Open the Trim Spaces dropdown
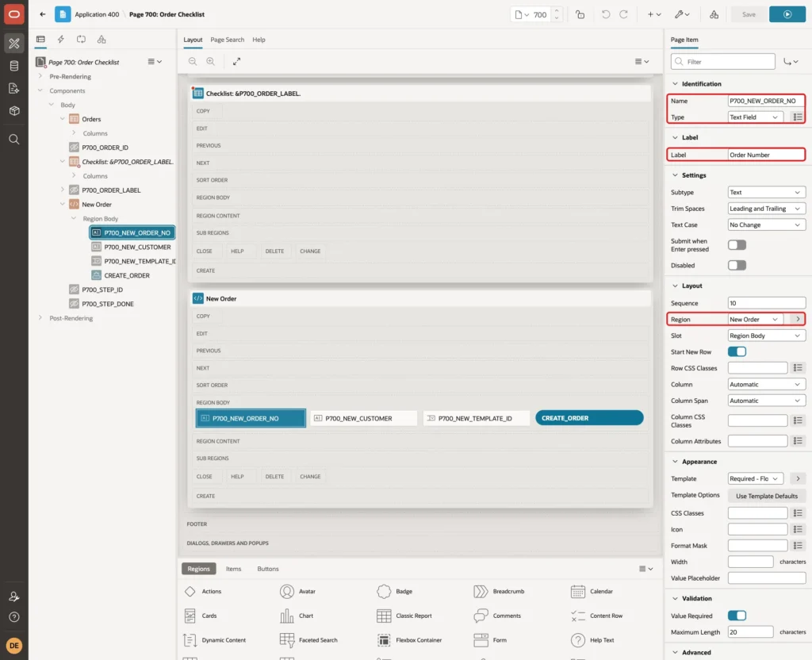 click(767, 209)
